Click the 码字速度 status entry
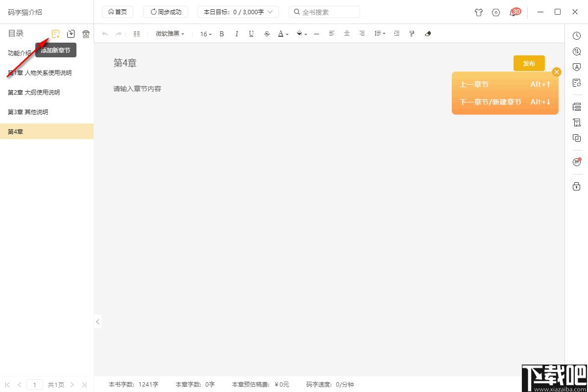The height and width of the screenshot is (392, 588). tap(330, 385)
